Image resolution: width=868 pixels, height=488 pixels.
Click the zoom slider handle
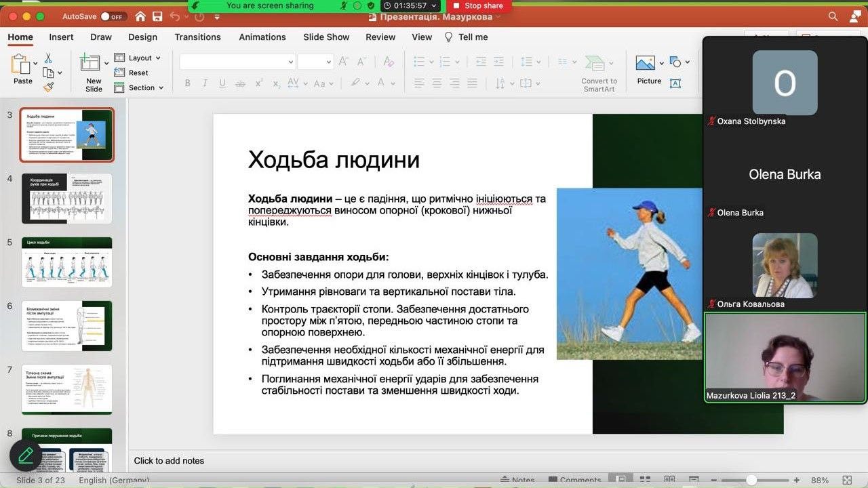(751, 480)
